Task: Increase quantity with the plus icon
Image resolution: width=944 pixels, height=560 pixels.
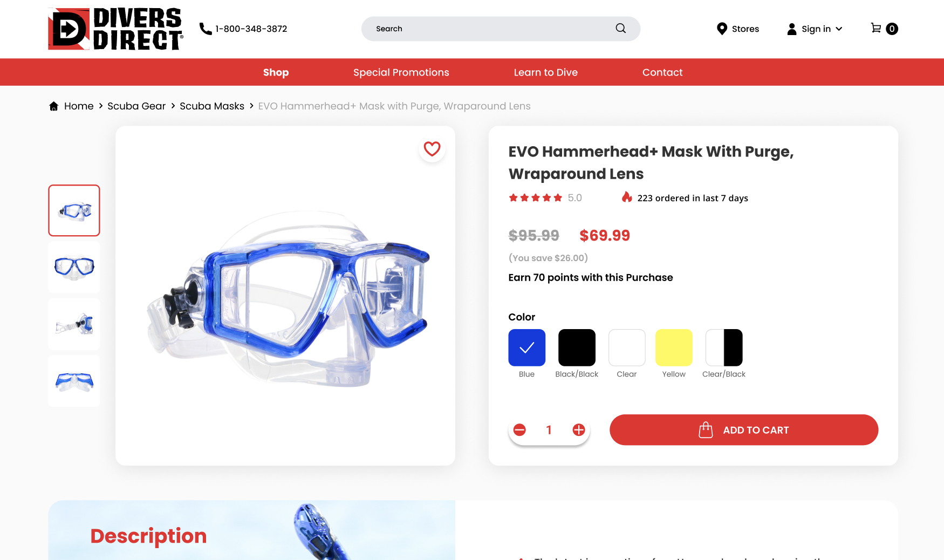Action: (x=579, y=430)
